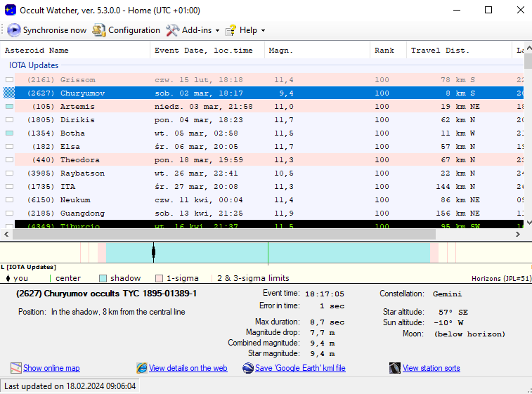Toggle the Botha event checkbox
Viewport: 532px width, 394px height.
point(10,133)
